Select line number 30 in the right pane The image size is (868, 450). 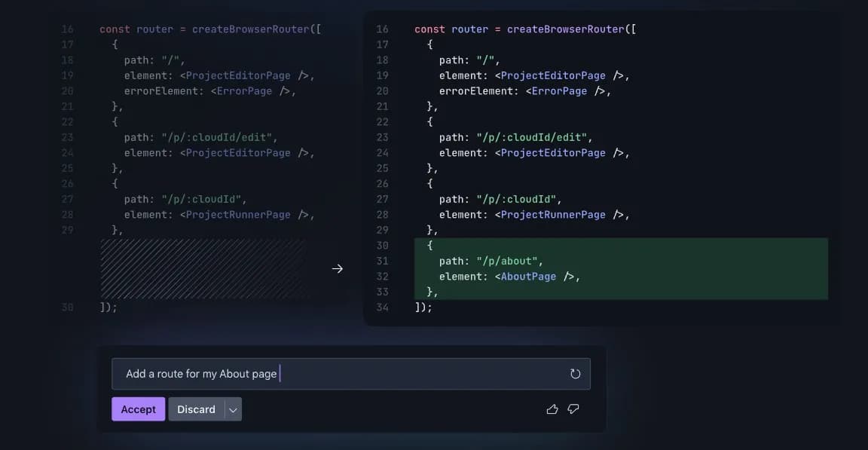(x=382, y=246)
